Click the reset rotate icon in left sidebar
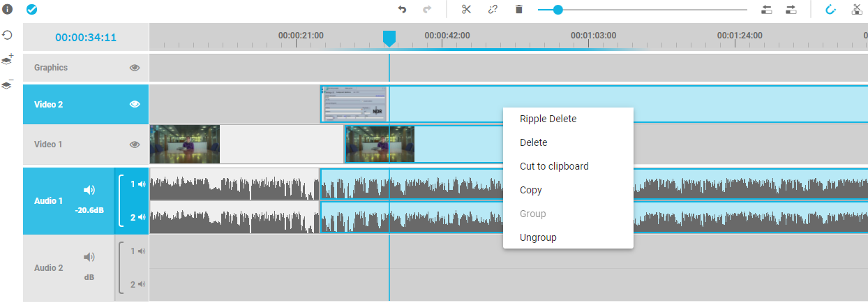 8,35
